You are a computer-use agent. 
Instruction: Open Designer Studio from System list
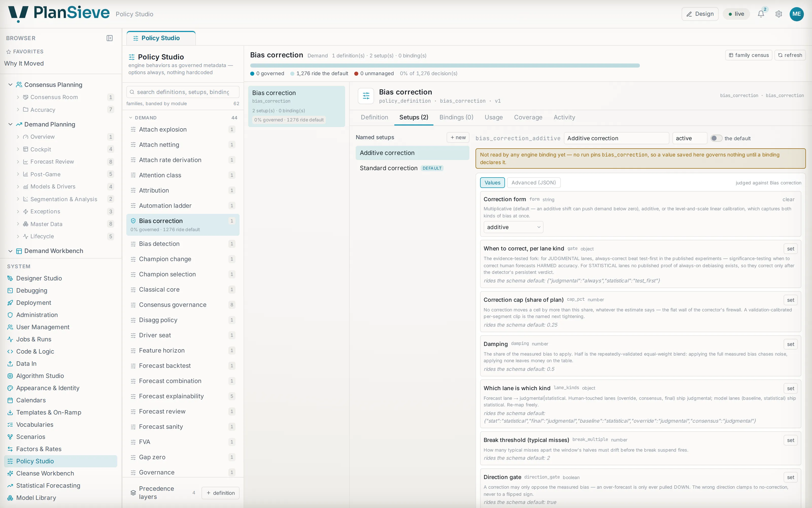(x=39, y=278)
